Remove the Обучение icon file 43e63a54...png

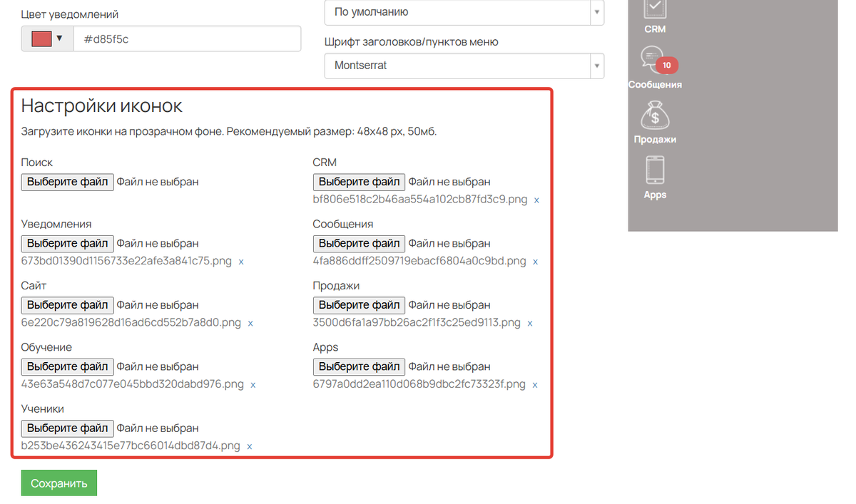253,385
